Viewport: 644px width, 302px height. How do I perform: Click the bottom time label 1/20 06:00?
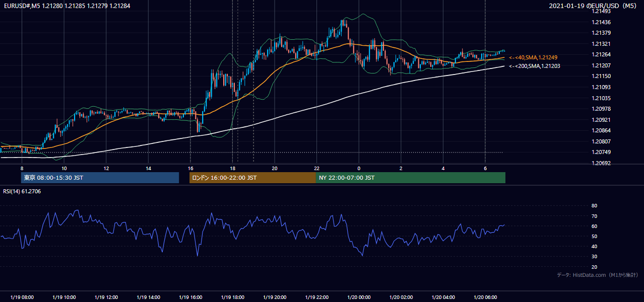point(485,297)
